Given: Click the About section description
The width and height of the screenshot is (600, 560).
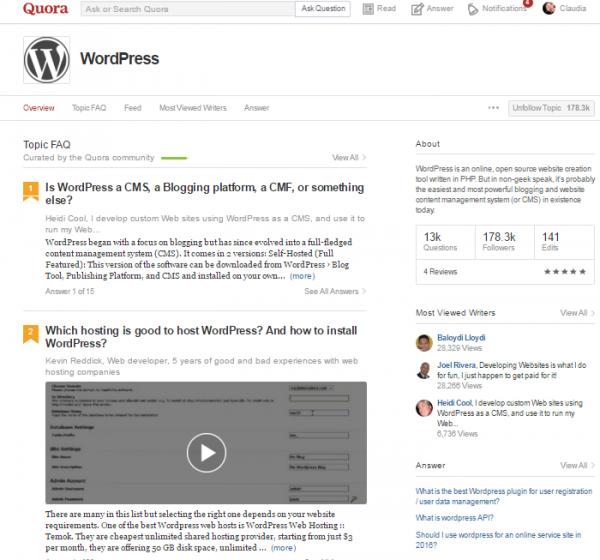Looking at the screenshot, I should click(x=505, y=189).
